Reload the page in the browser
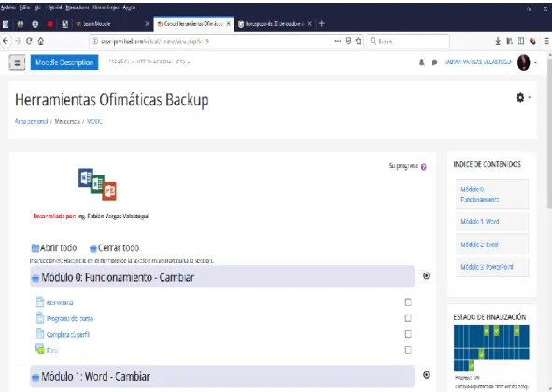The width and height of the screenshot is (552, 392). (x=29, y=41)
